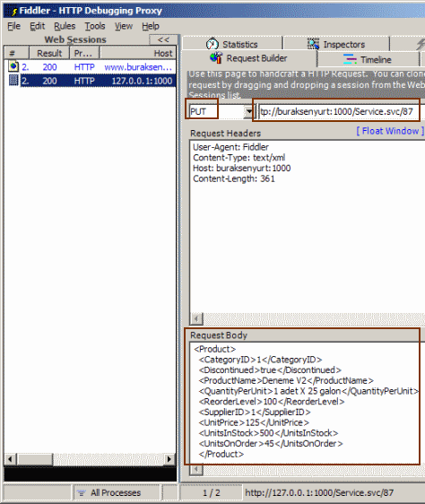This screenshot has width=425, height=504.
Task: Click the UnitsOnOrder 45 body line
Action: tap(271, 444)
